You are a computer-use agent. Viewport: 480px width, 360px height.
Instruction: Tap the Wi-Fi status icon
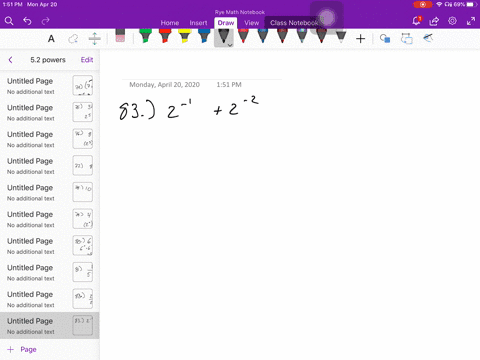439,4
